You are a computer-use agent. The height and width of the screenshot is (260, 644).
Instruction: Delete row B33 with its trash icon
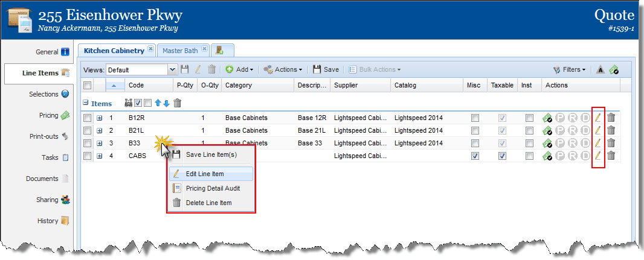pos(611,143)
